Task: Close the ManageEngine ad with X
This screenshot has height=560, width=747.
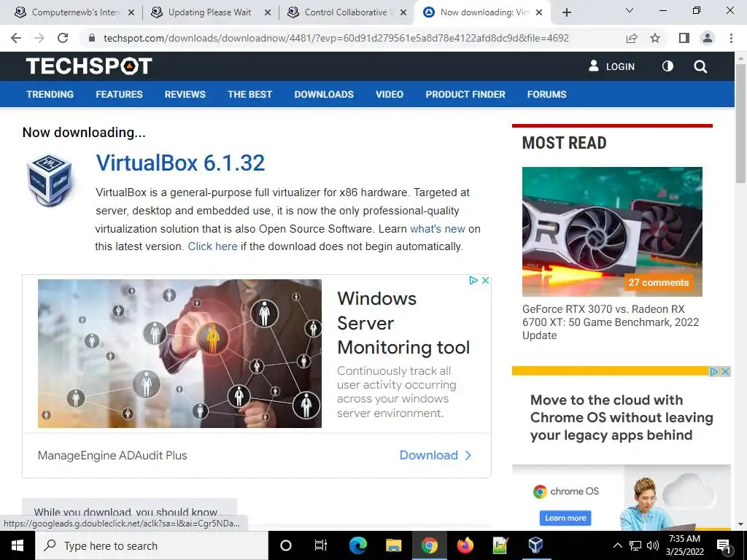Action: 485,281
